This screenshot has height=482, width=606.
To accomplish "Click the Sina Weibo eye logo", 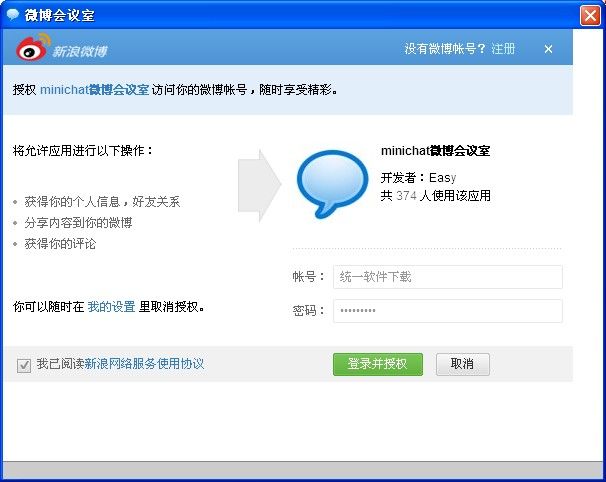I will [x=32, y=48].
